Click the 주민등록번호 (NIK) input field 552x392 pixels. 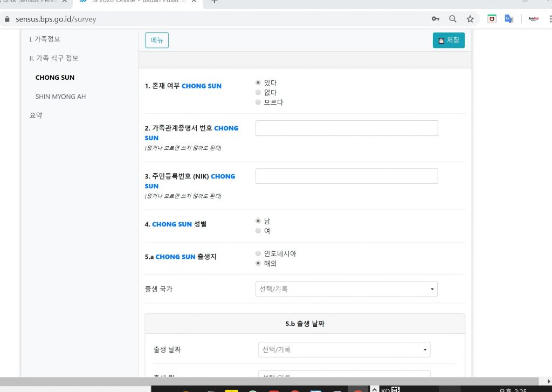346,176
